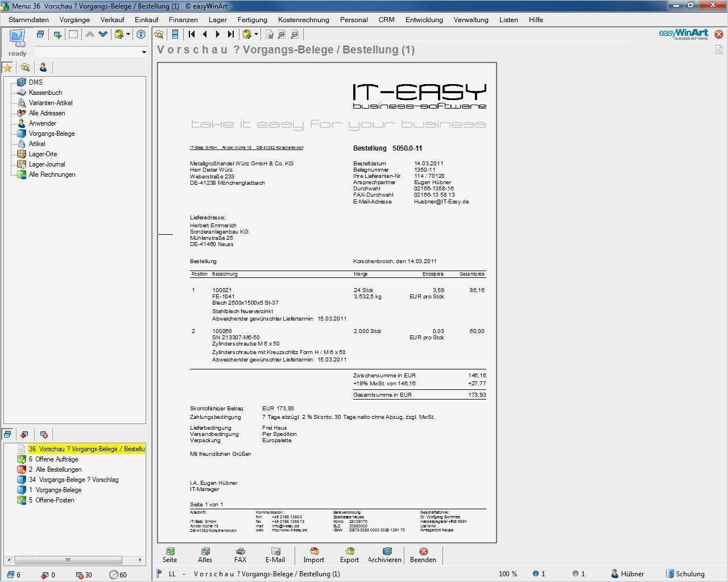
Task: Click the small document icon below easyWinArt logo
Action: click(x=719, y=49)
